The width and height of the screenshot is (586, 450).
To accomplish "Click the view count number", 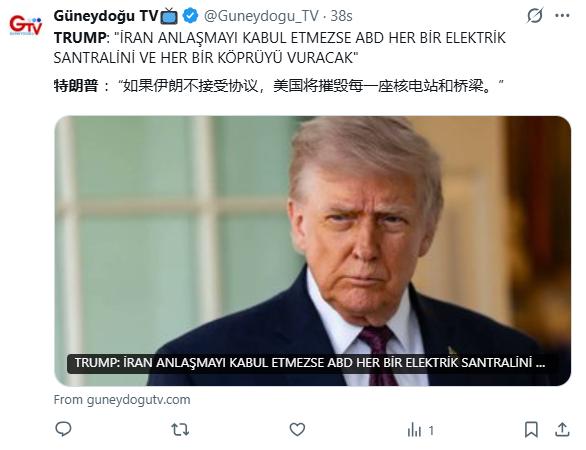I will tap(431, 431).
